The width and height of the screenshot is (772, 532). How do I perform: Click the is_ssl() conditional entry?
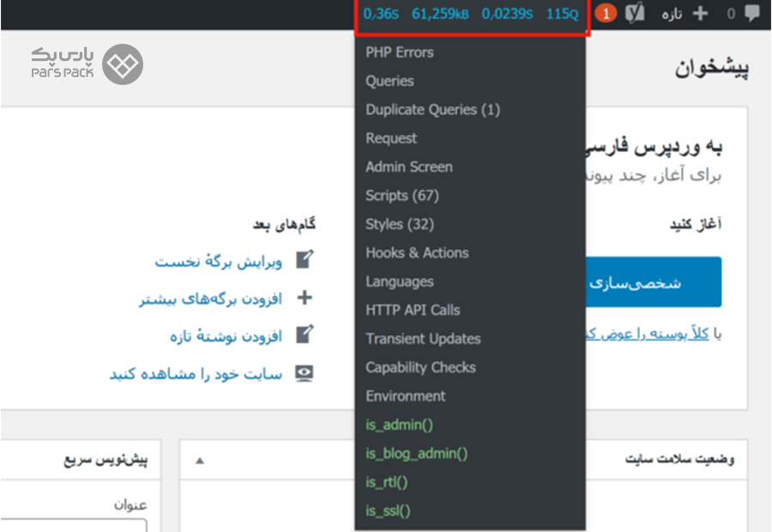coord(388,511)
